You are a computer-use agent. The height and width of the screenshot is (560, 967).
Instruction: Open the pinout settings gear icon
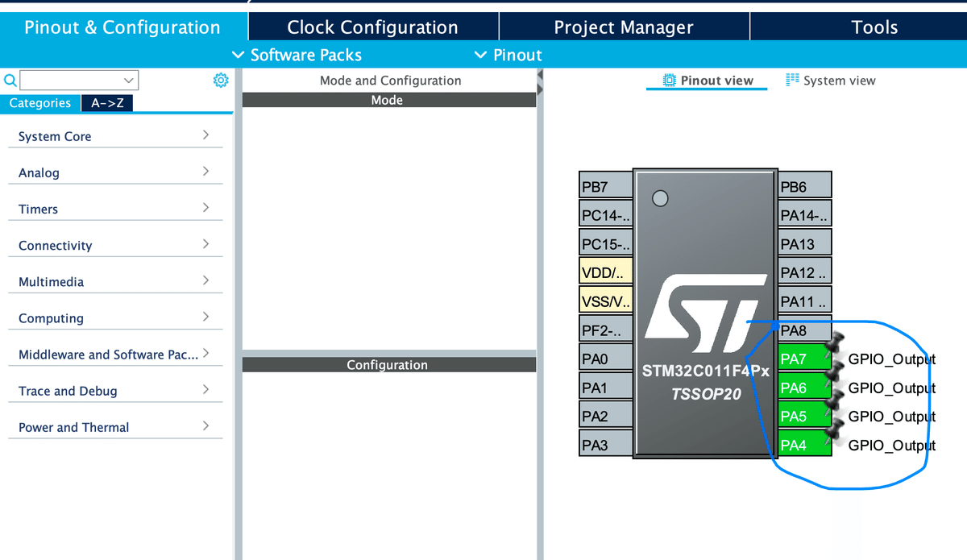tap(220, 80)
